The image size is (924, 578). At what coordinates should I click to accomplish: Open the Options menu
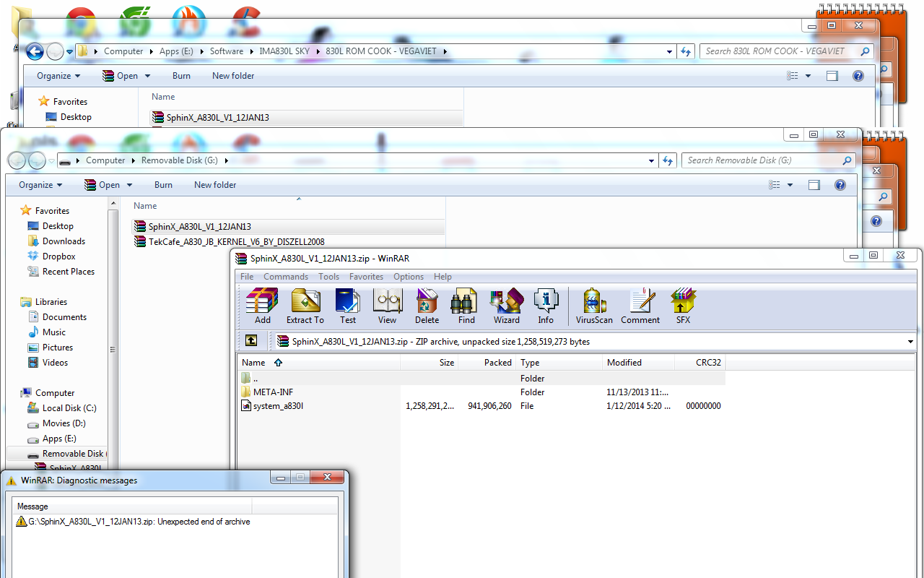409,277
